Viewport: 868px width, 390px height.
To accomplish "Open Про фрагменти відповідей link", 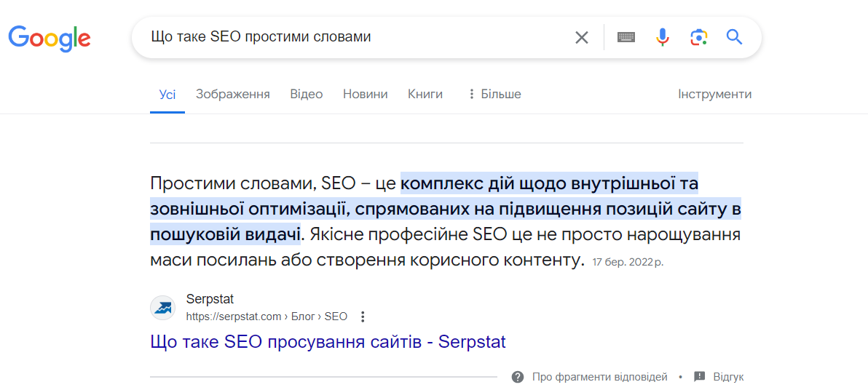I will [599, 378].
